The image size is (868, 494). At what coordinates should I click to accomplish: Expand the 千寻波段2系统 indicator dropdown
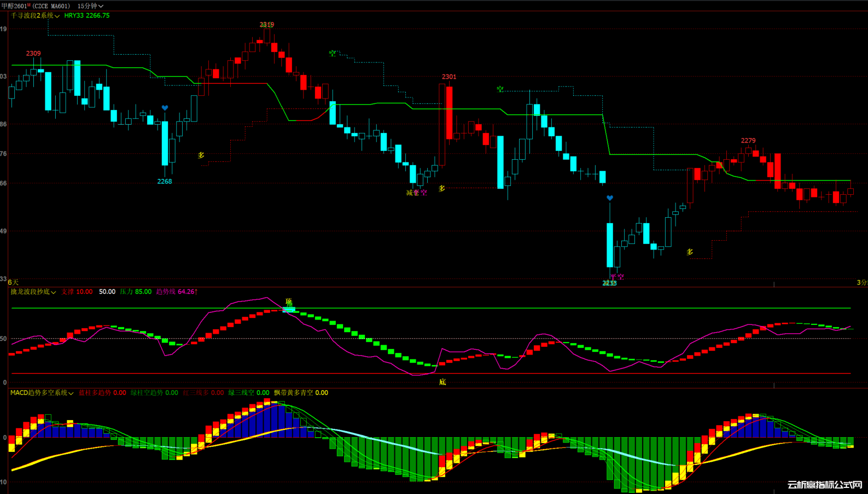click(x=35, y=16)
